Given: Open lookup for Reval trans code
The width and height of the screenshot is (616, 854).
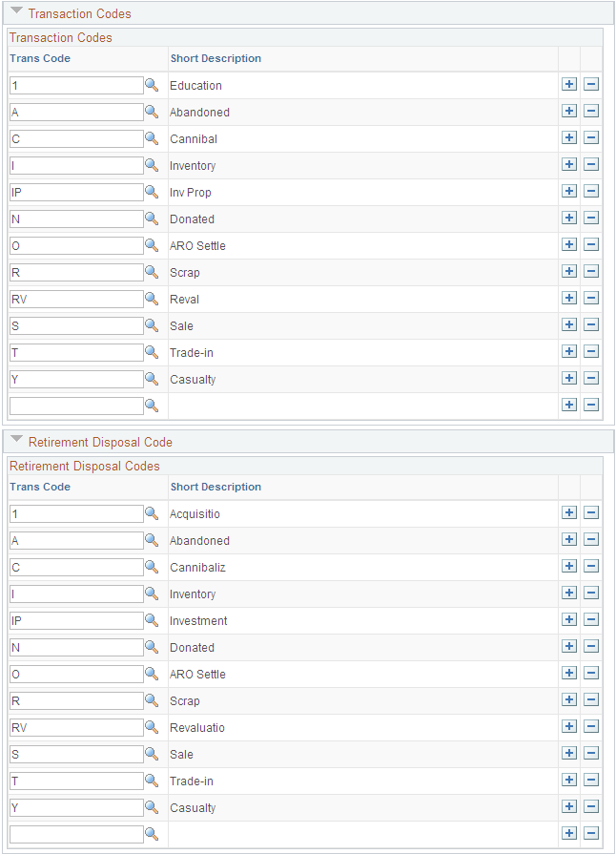Looking at the screenshot, I should (x=152, y=298).
